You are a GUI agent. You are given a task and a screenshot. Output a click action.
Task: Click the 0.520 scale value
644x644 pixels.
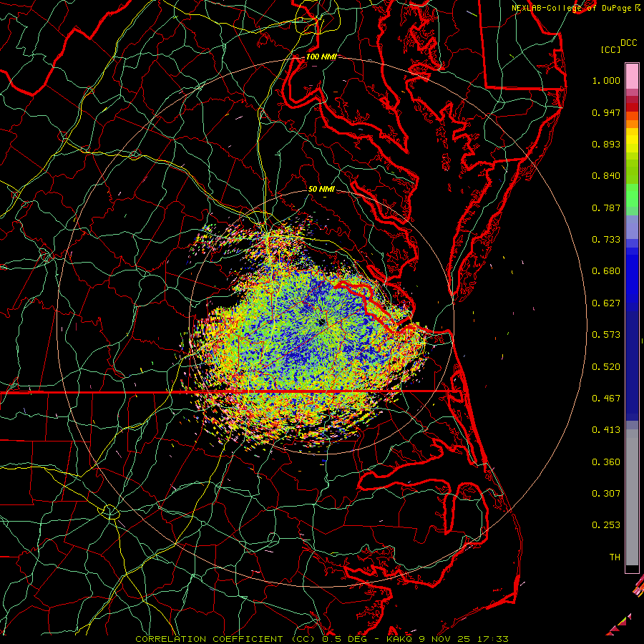[606, 367]
